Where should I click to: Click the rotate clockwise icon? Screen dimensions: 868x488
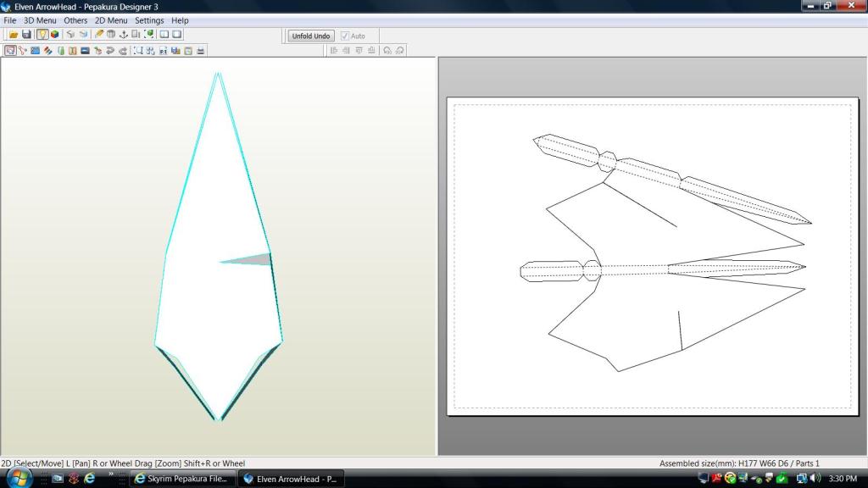coord(400,51)
